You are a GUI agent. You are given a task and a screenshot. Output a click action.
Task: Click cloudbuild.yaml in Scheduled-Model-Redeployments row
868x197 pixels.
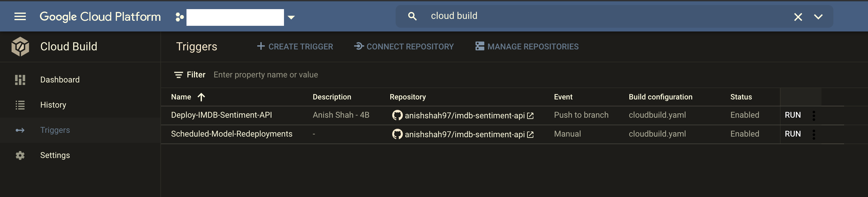pyautogui.click(x=657, y=134)
